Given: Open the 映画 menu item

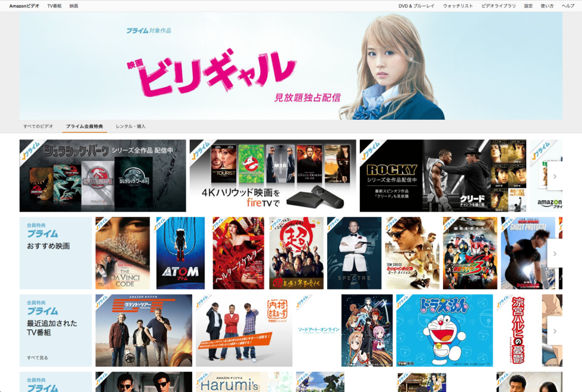Looking at the screenshot, I should [x=74, y=6].
